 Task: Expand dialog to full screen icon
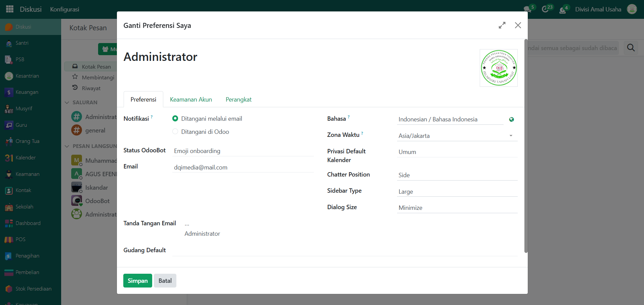pyautogui.click(x=502, y=25)
